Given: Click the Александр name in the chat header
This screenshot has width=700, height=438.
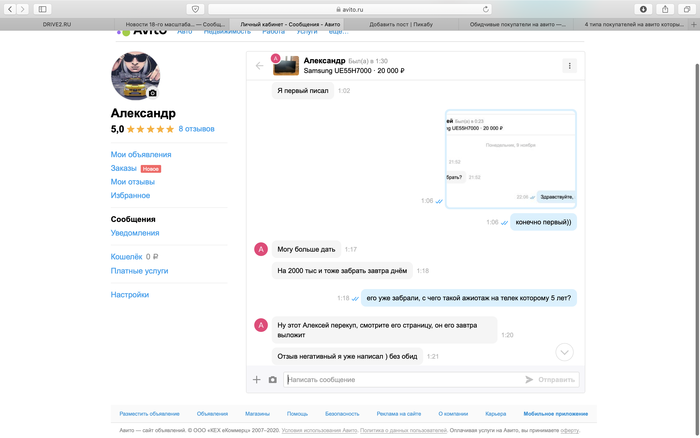Looking at the screenshot, I should pyautogui.click(x=325, y=60).
